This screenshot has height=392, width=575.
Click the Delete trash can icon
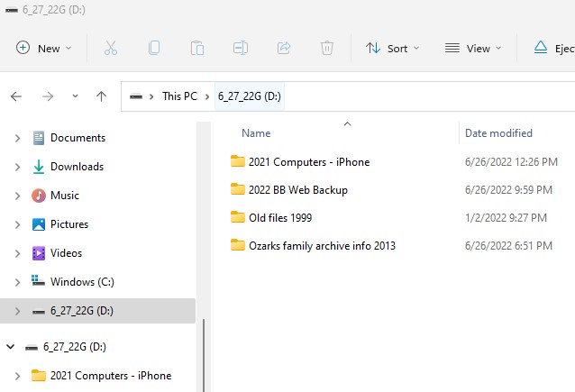tap(327, 48)
